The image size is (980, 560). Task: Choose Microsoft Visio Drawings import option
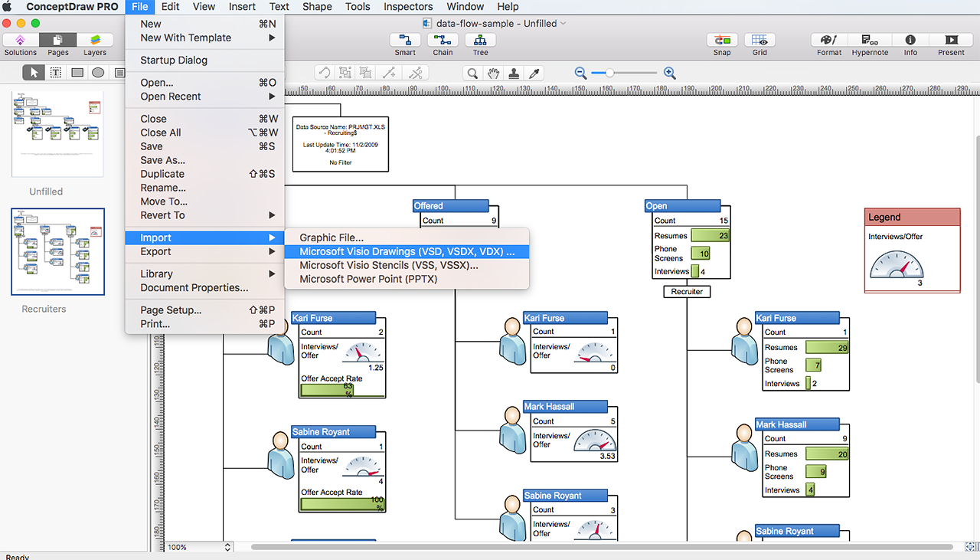coord(407,251)
